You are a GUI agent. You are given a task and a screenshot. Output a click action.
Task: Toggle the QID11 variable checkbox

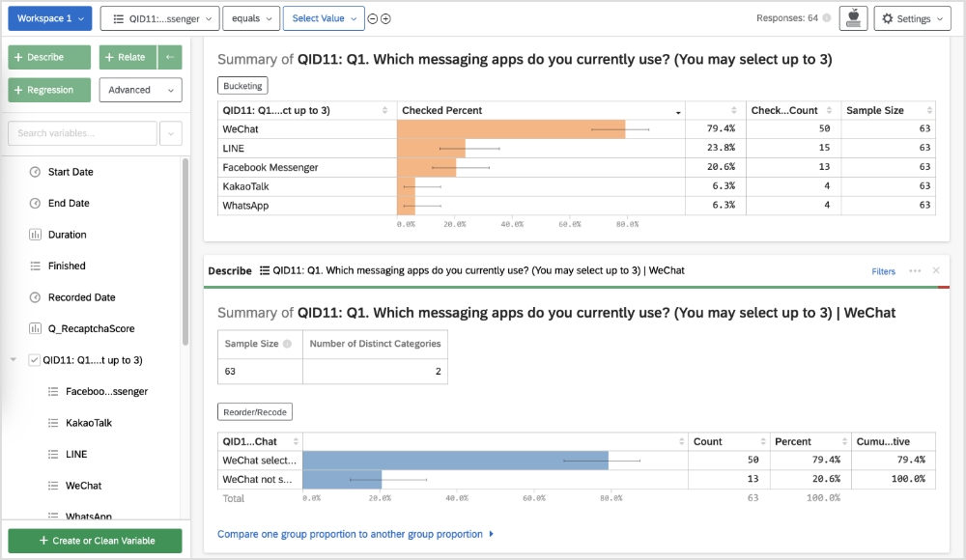35,360
